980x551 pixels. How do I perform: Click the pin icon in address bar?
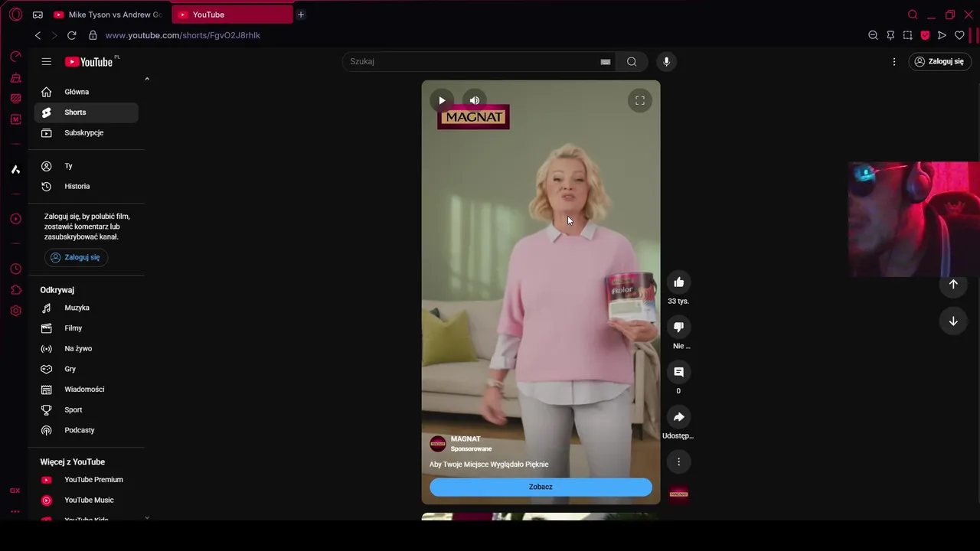tap(890, 35)
